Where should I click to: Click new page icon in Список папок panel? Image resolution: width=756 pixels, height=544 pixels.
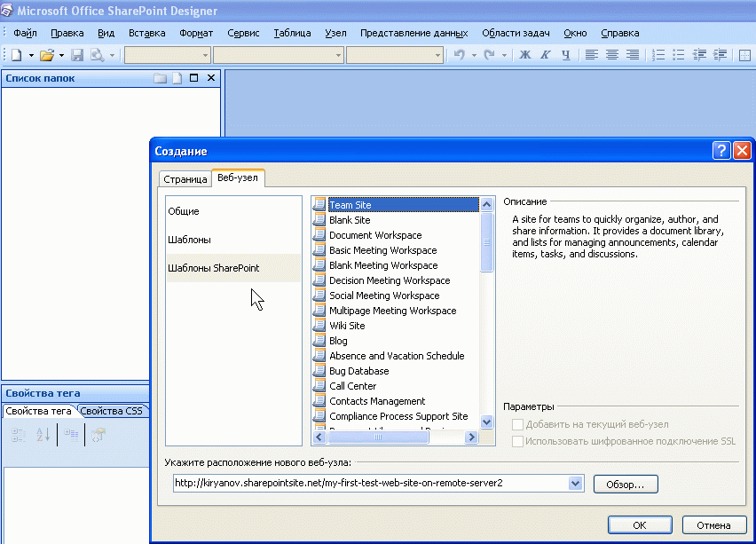click(x=177, y=78)
